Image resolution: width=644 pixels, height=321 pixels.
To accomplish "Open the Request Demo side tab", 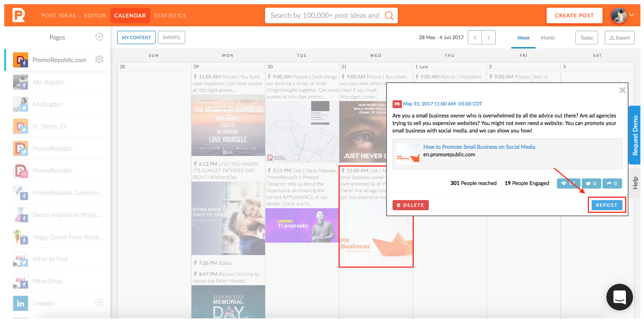I will coord(635,135).
